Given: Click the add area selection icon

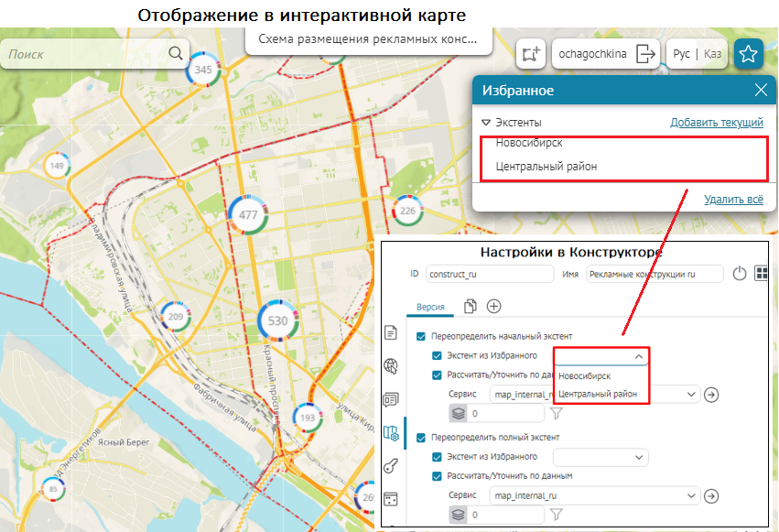Looking at the screenshot, I should point(531,54).
